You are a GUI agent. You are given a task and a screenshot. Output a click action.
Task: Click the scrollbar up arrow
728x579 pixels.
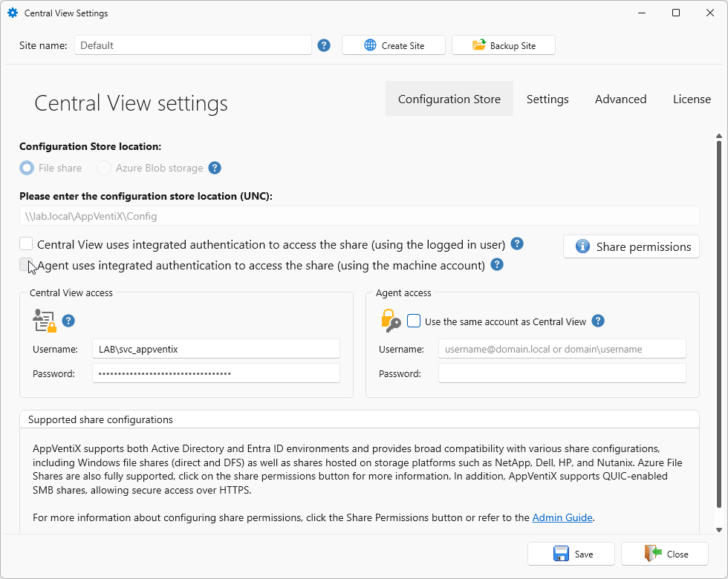pyautogui.click(x=719, y=136)
